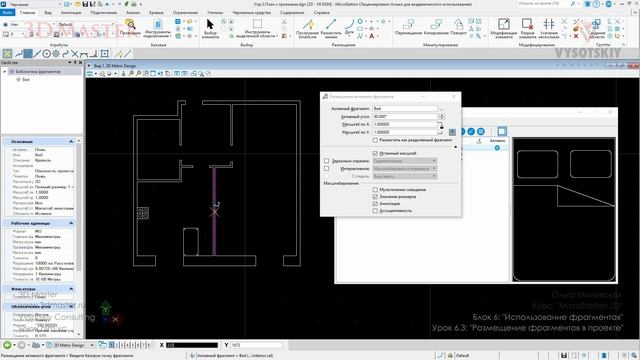Viewport: 640px width, 360px height.
Task: Click the blue Активно marker in fragment library row
Action: pyautogui.click(x=497, y=148)
